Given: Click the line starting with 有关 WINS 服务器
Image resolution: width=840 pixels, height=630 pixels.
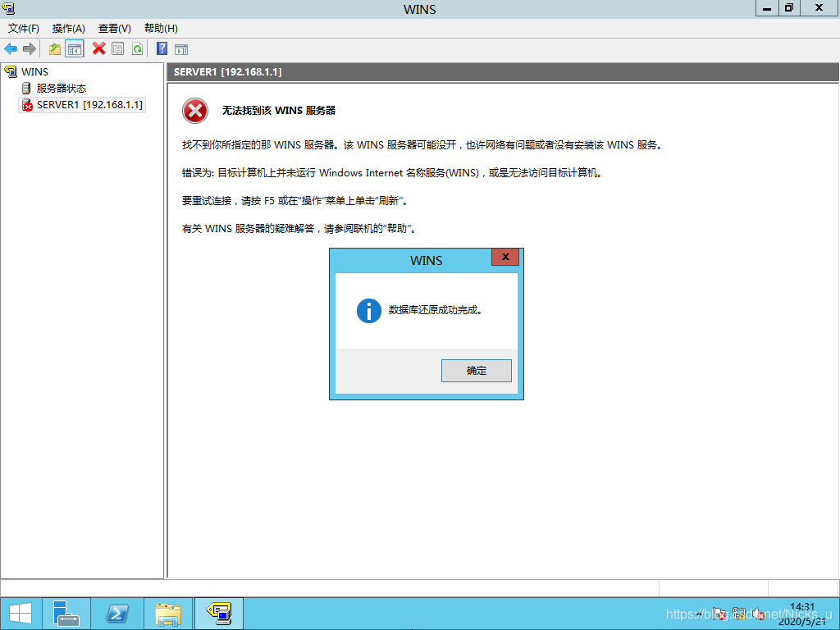Looking at the screenshot, I should click(299, 229).
